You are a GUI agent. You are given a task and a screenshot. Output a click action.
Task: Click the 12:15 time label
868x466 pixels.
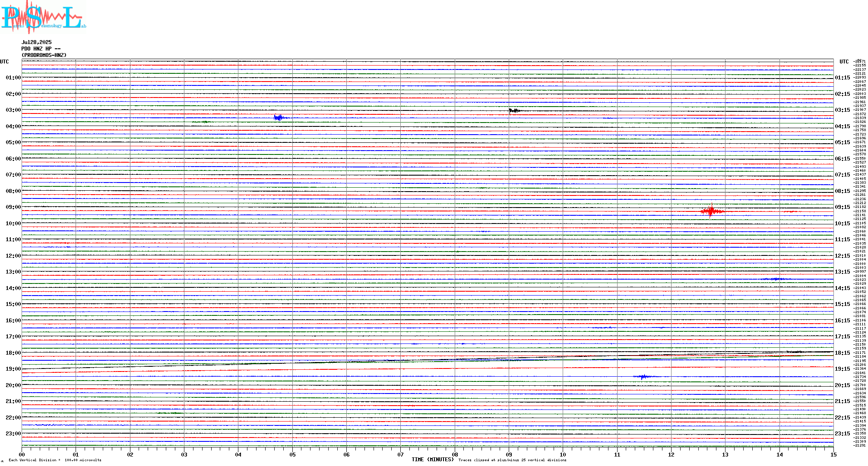pyautogui.click(x=842, y=256)
